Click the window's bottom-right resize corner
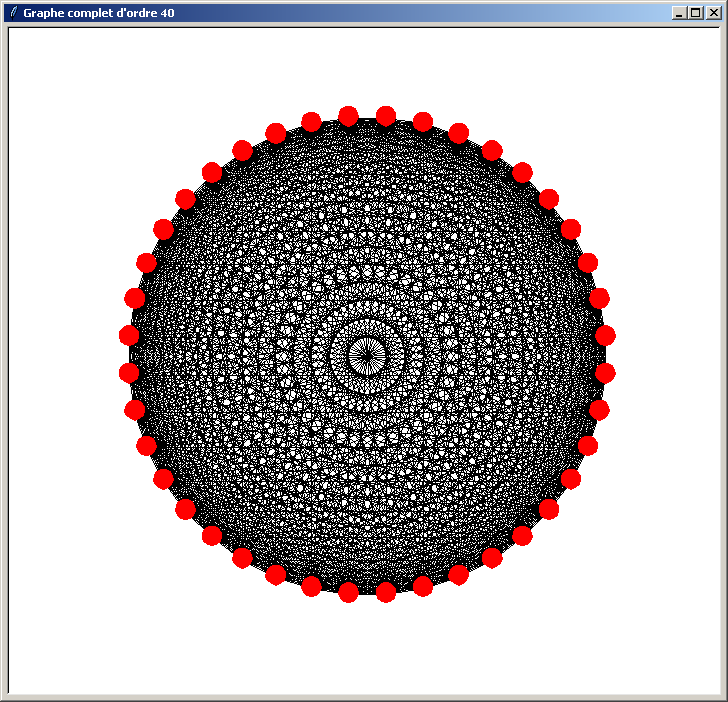Viewport: 728px width, 702px height. [x=723, y=697]
